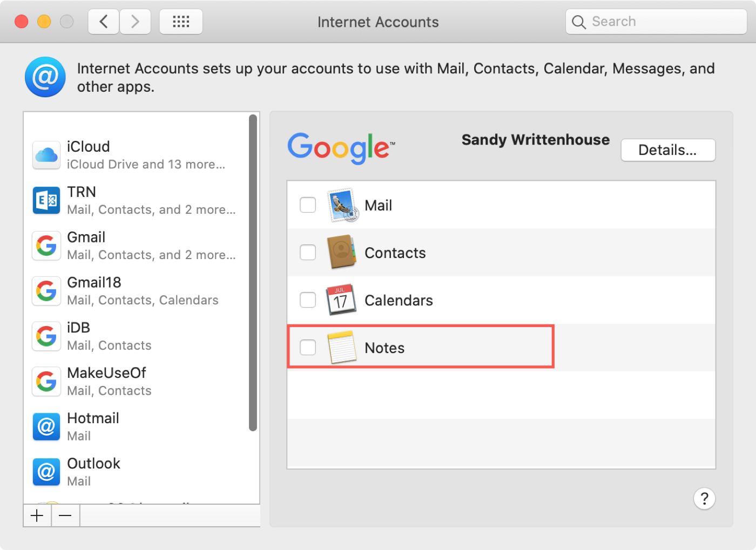Screen dimensions: 756x550
Task: Click the Mail app stamp icon
Action: pyautogui.click(x=342, y=205)
